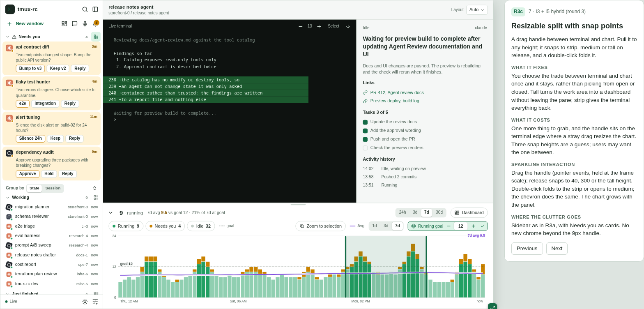Select the 30d chart range

point(439,212)
